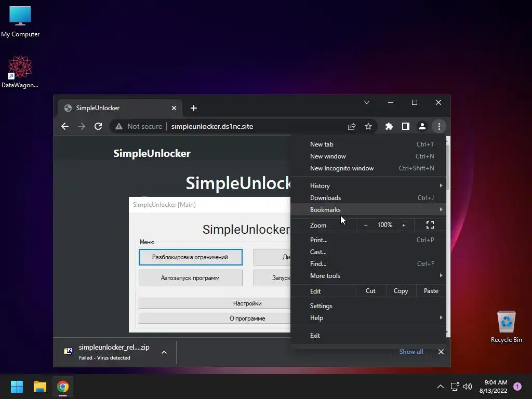The height and width of the screenshot is (399, 532).
Task: Open the tab search chevron
Action: click(367, 102)
